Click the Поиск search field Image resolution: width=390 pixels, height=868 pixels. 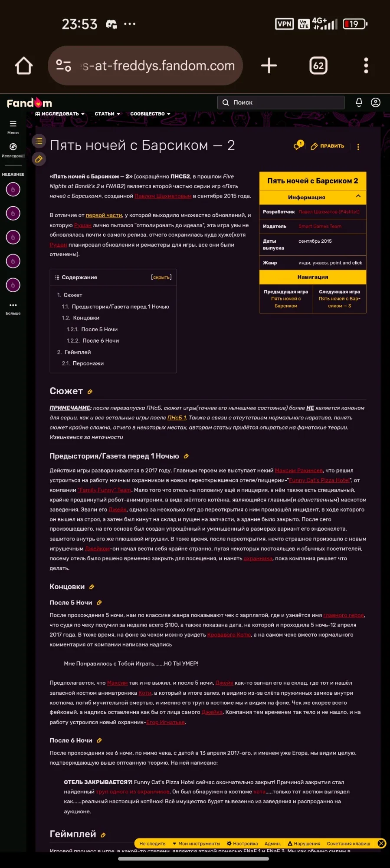pyautogui.click(x=281, y=102)
